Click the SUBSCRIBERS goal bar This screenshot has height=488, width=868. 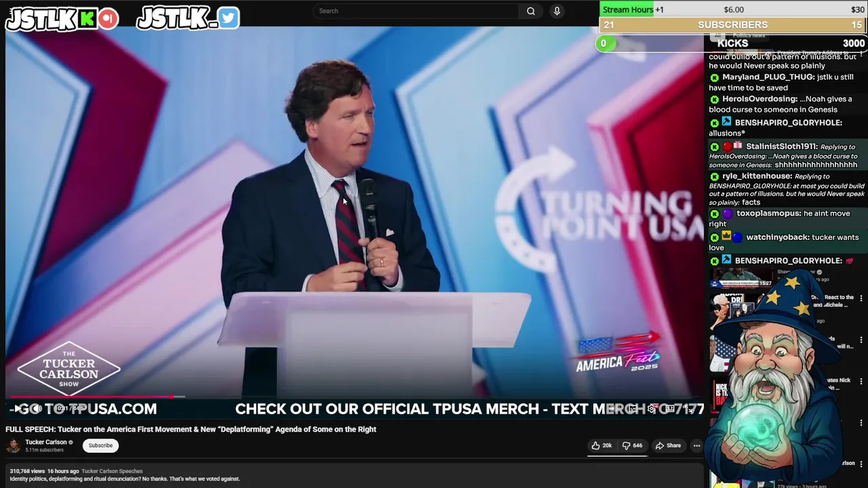[x=732, y=25]
